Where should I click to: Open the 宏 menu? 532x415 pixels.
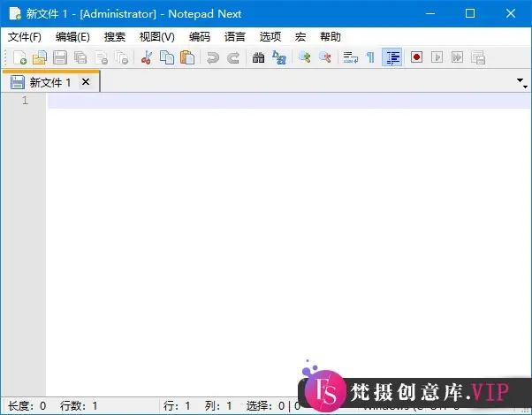pyautogui.click(x=300, y=36)
